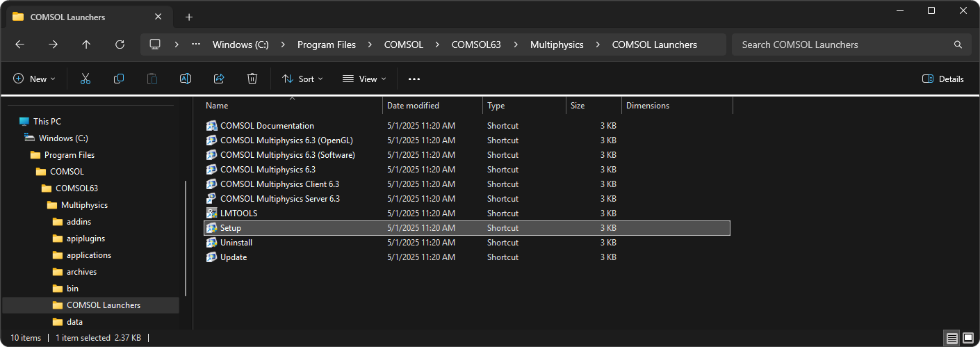
Task: Go back using the left arrow
Action: [19, 45]
